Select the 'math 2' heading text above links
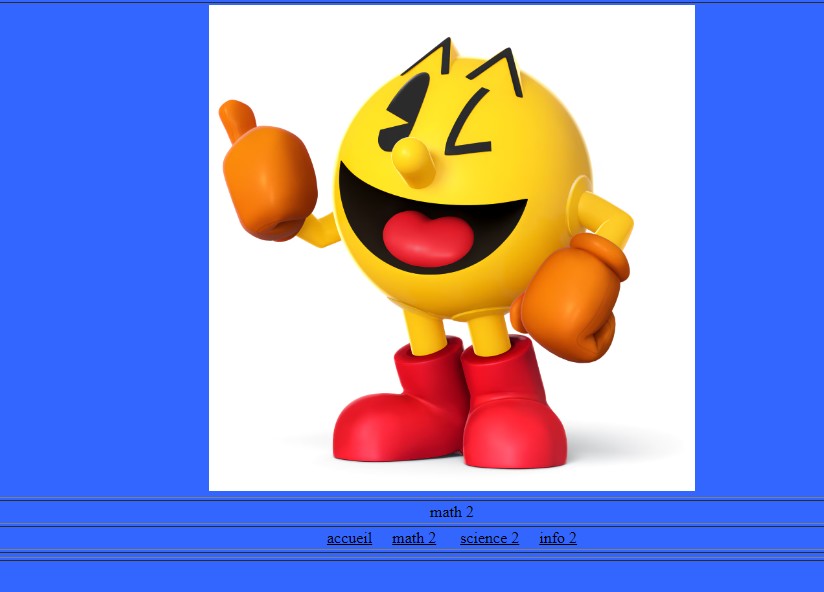 coord(451,512)
